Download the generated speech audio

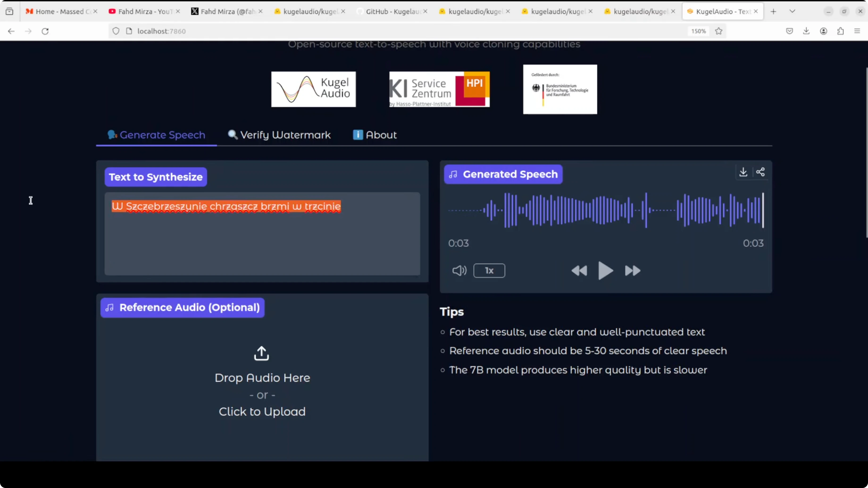click(x=743, y=172)
